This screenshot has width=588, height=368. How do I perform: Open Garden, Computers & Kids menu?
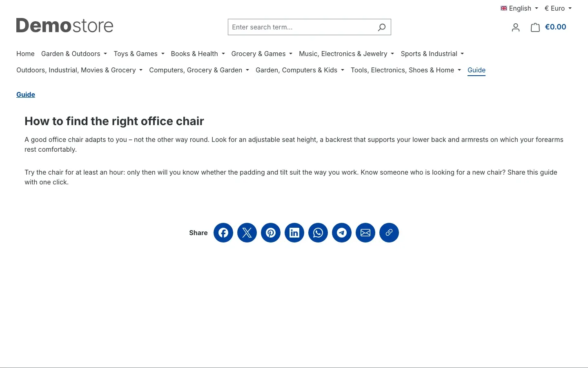pyautogui.click(x=300, y=70)
